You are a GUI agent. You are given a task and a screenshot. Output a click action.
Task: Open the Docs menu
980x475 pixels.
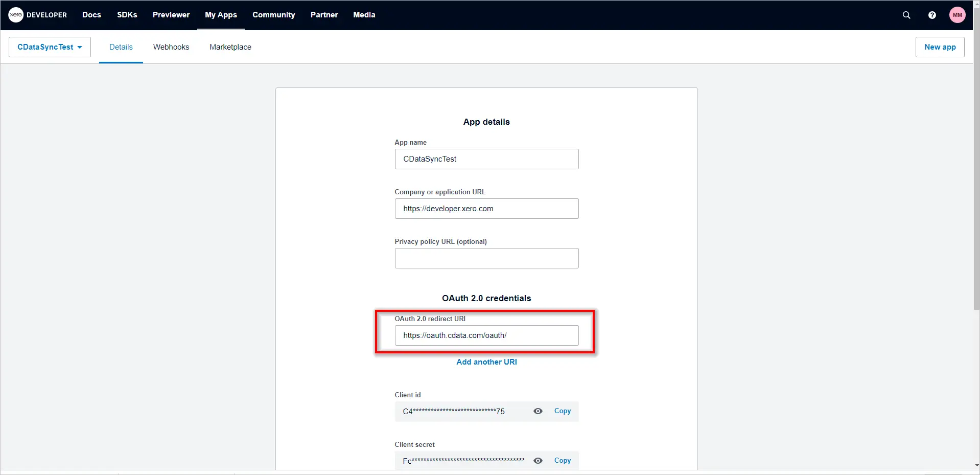tap(91, 15)
